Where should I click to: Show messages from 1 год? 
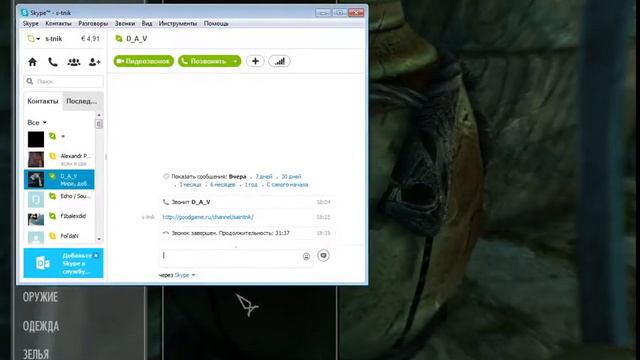pos(251,185)
